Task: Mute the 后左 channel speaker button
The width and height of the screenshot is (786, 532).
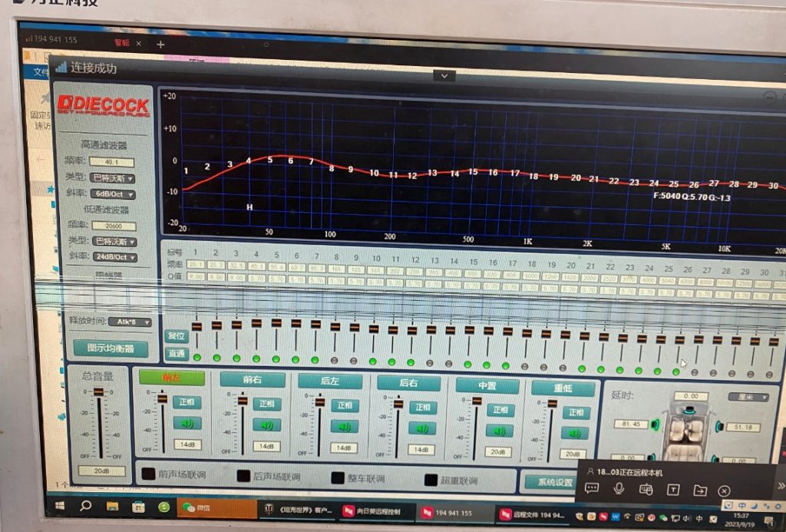Action: point(345,427)
